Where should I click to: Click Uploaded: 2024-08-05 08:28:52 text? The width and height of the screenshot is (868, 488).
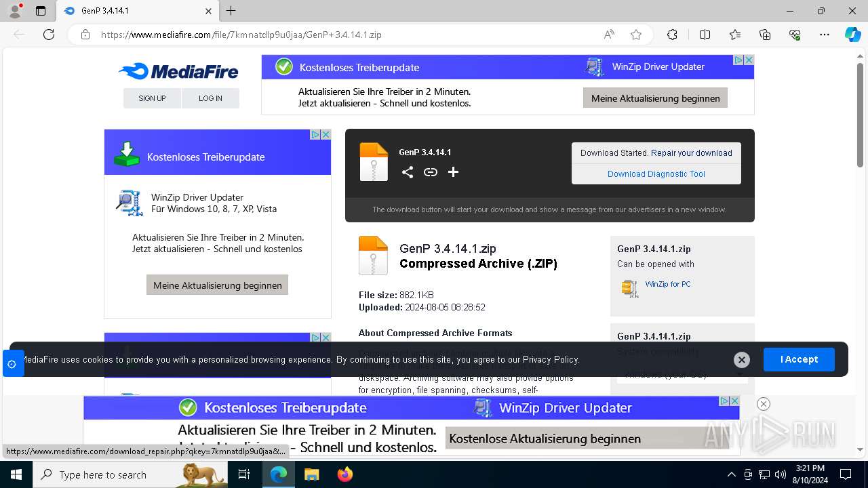[x=422, y=307]
